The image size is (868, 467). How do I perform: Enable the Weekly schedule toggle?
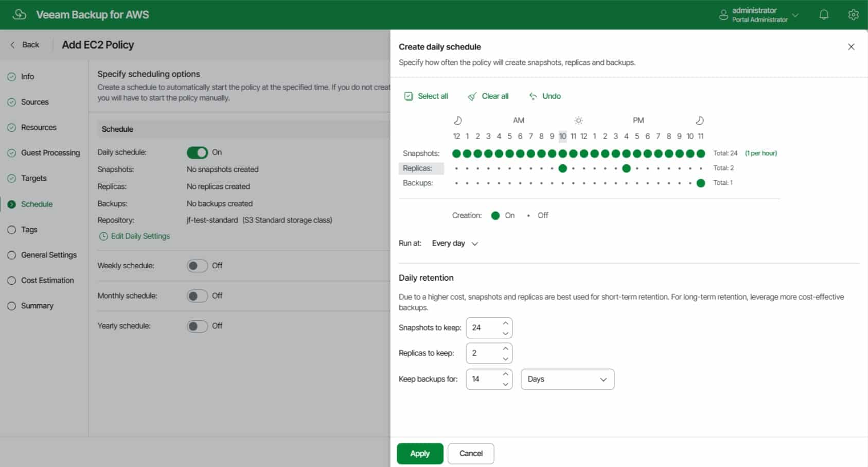pos(197,266)
